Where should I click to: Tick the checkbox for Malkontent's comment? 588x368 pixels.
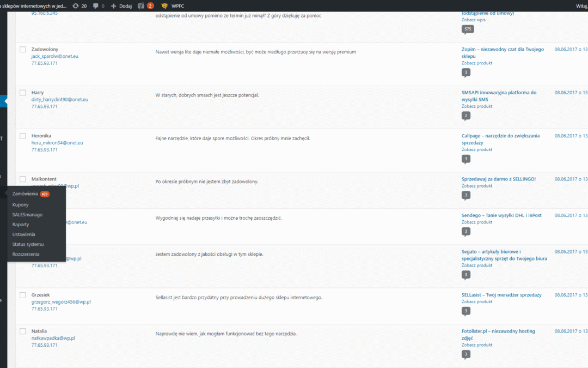tap(23, 179)
